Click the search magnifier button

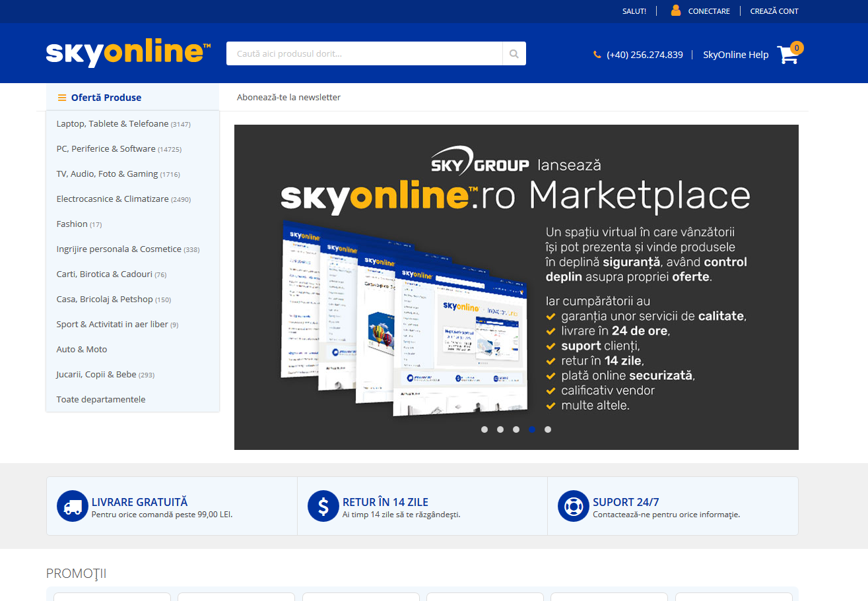pyautogui.click(x=514, y=53)
